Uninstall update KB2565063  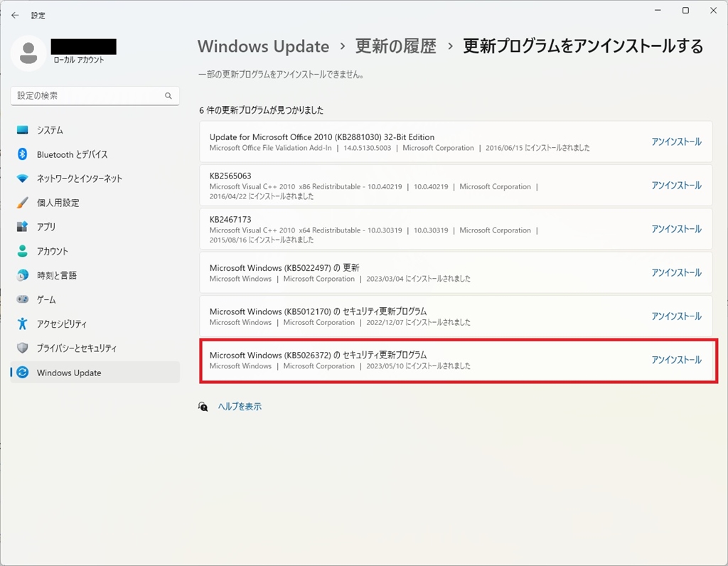coord(676,186)
